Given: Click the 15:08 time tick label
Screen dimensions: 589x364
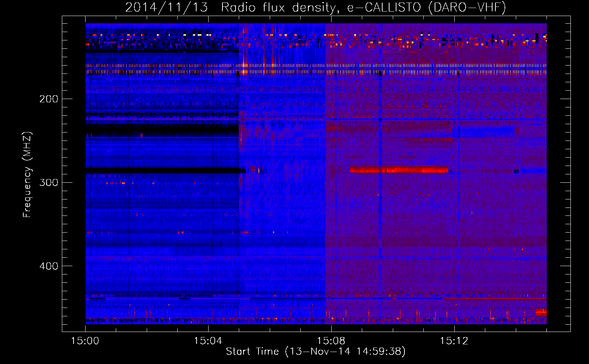Looking at the screenshot, I should tap(331, 341).
